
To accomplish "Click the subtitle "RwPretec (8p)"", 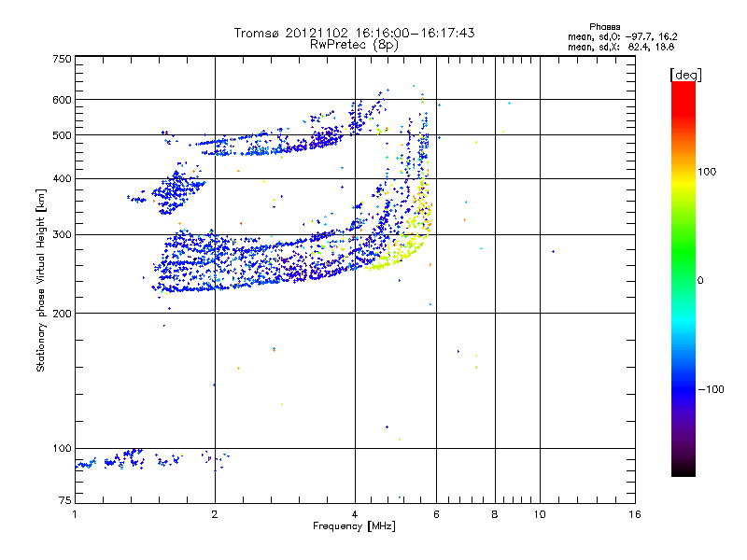I will pos(354,45).
